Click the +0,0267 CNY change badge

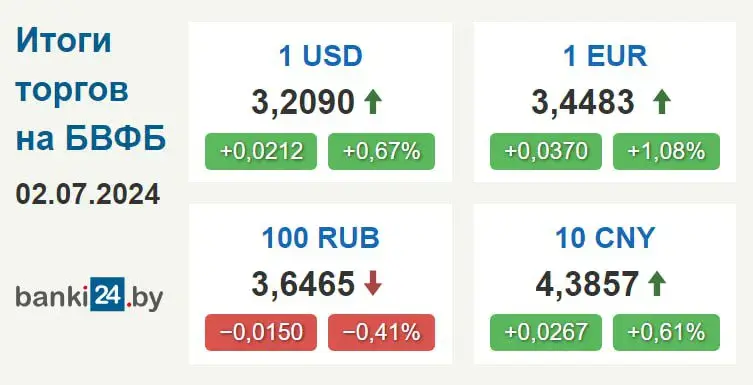pyautogui.click(x=546, y=332)
